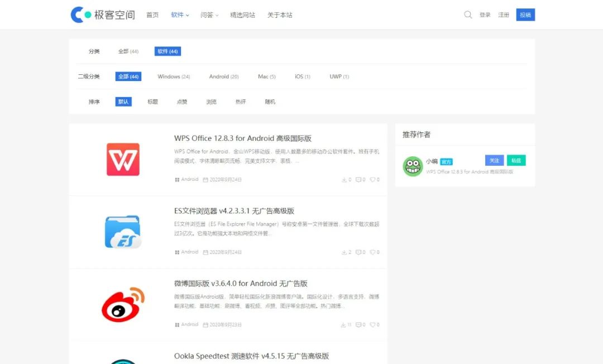Open the ES文件浏览器 folder icon thumbnail
The image size is (603, 364).
tap(123, 232)
